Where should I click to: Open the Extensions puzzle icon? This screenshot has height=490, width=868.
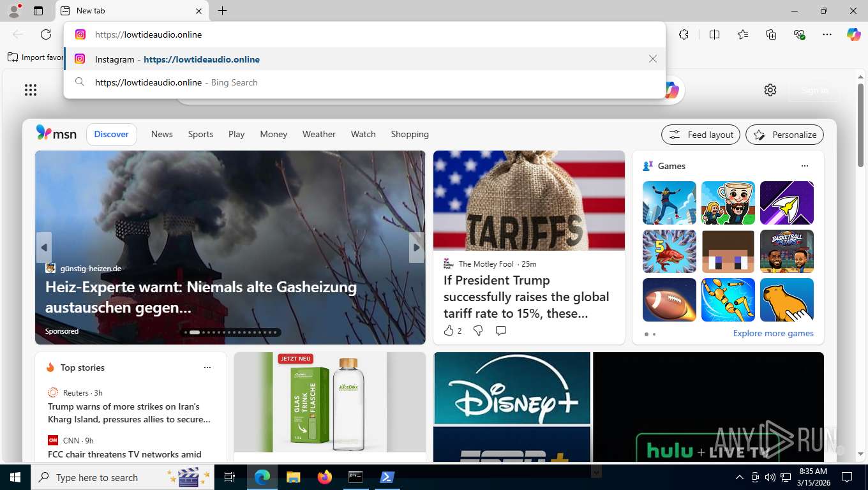click(684, 34)
